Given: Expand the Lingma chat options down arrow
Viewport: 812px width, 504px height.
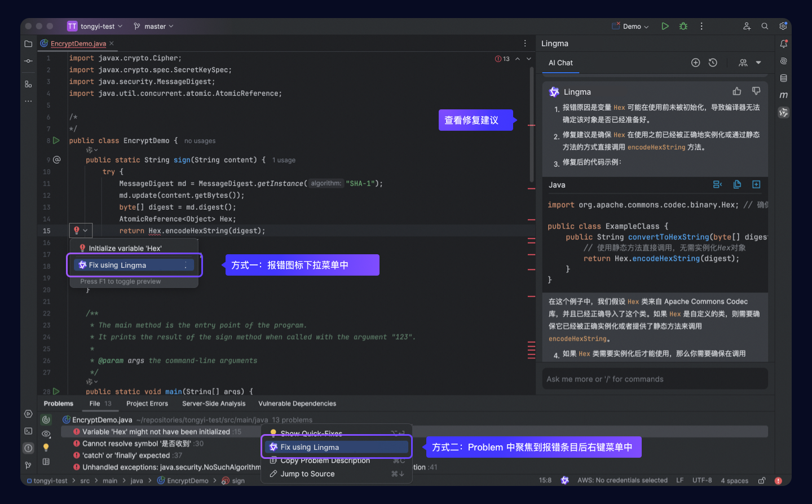Looking at the screenshot, I should click(758, 63).
